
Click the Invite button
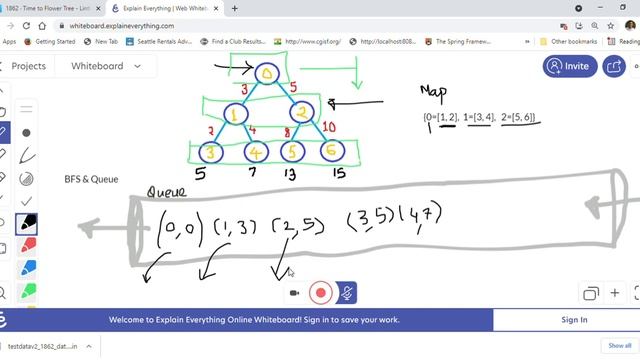[570, 66]
